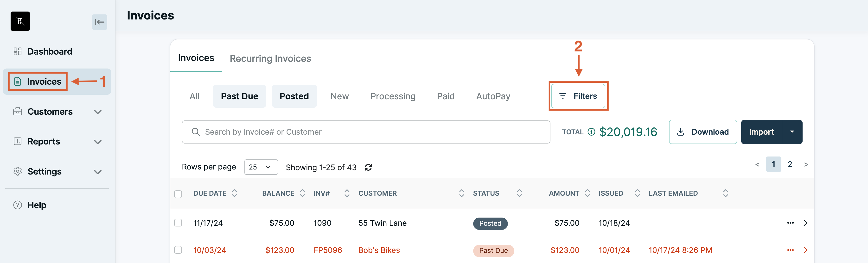Click the invoice search field
Viewport: 868px width, 263px height.
coord(366,132)
